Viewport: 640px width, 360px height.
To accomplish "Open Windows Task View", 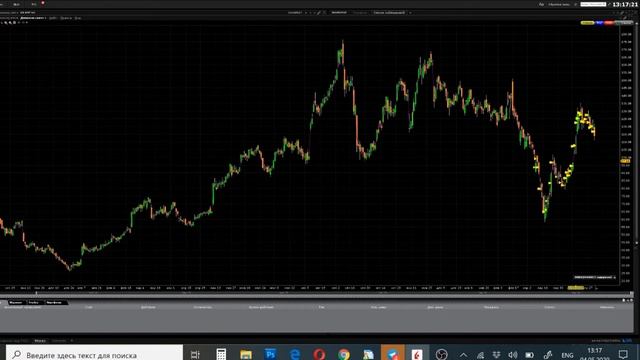I will coord(196,354).
